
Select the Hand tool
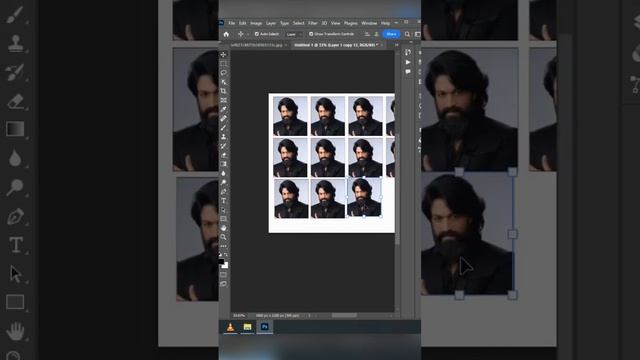click(223, 228)
